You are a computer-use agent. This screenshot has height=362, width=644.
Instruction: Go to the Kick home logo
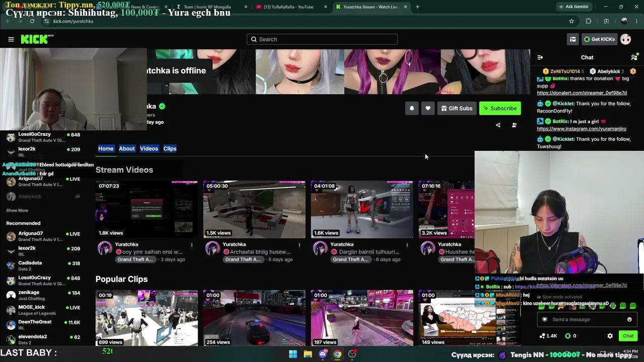tap(37, 39)
